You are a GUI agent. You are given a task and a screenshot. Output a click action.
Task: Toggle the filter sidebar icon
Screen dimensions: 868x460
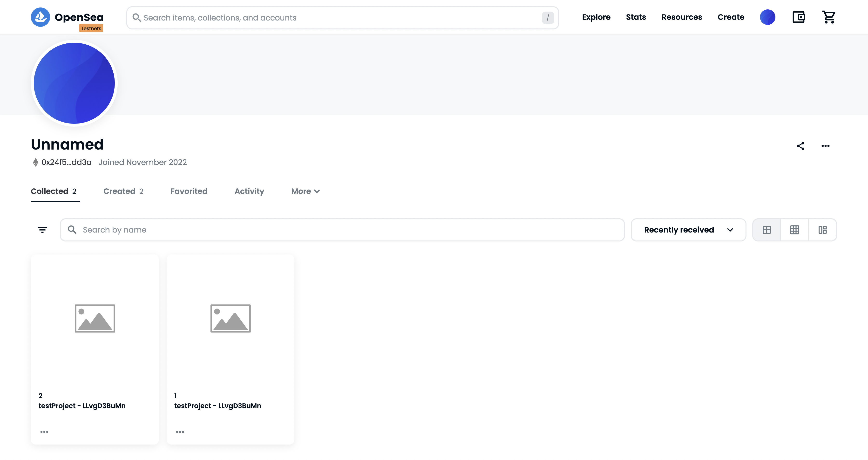[42, 230]
